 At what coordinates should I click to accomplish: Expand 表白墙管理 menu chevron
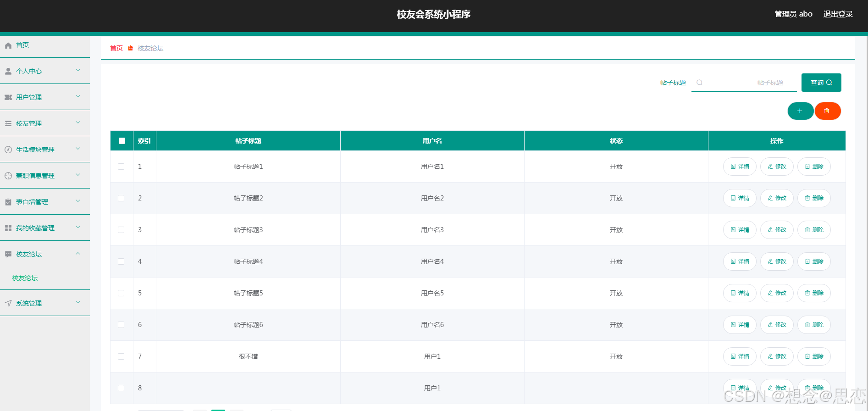pyautogui.click(x=78, y=201)
